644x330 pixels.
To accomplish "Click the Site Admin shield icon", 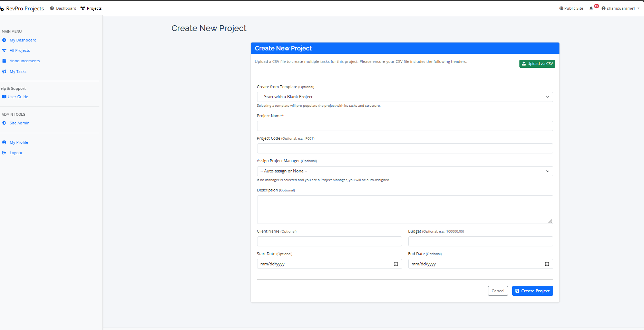I will 4,123.
